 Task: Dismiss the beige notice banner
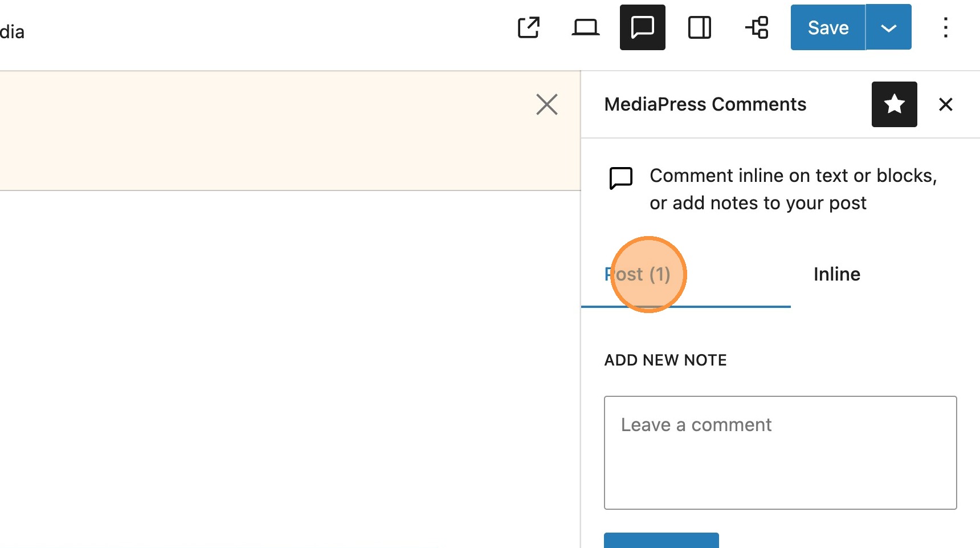tap(546, 104)
